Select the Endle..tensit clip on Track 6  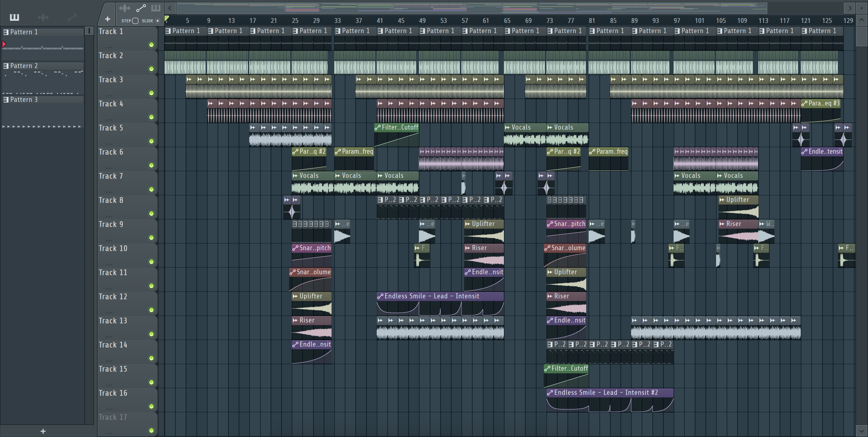[x=822, y=159]
